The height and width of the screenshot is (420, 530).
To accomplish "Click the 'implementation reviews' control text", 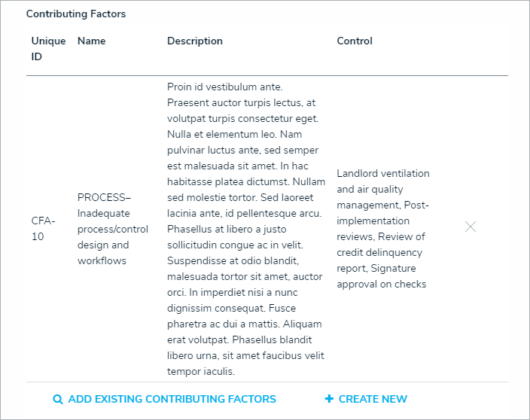I will tap(373, 229).
